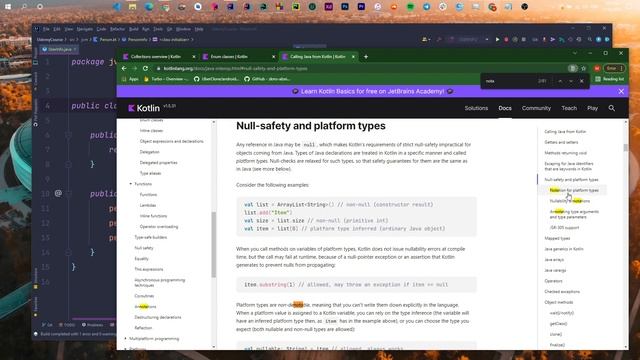Open Lambdas in docs sidebar

point(148,205)
